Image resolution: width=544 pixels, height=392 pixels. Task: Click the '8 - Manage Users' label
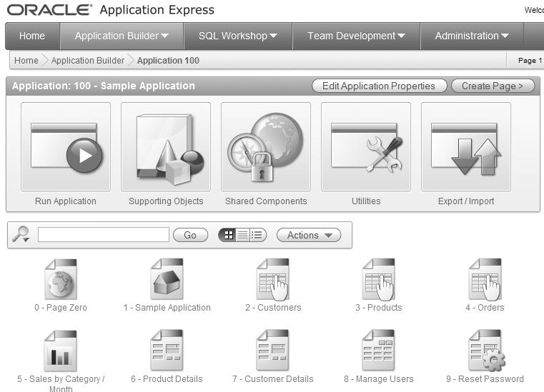click(378, 379)
